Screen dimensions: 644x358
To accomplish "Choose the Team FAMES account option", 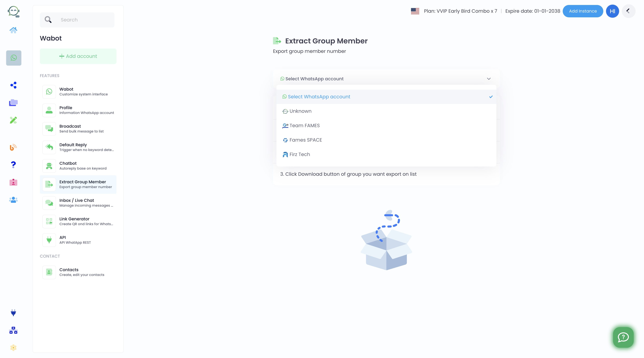I will pos(386,126).
